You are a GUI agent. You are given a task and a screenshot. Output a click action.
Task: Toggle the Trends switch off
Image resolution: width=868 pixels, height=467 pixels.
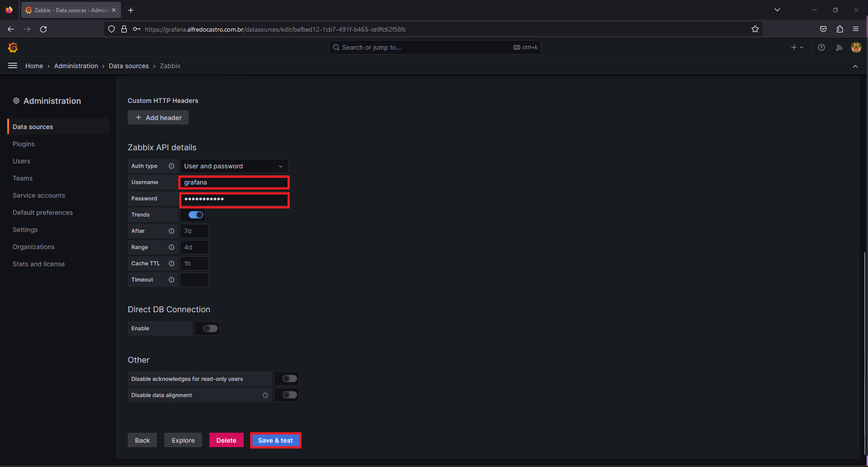pyautogui.click(x=195, y=215)
